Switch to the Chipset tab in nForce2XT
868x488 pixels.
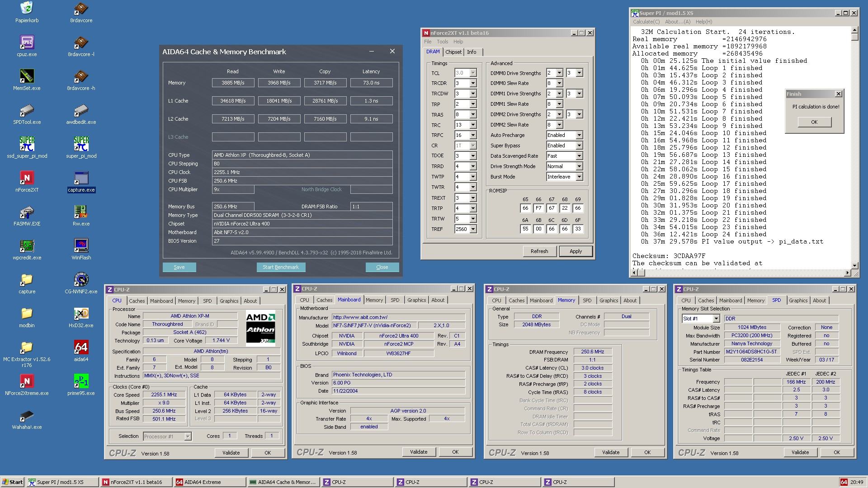pyautogui.click(x=453, y=52)
